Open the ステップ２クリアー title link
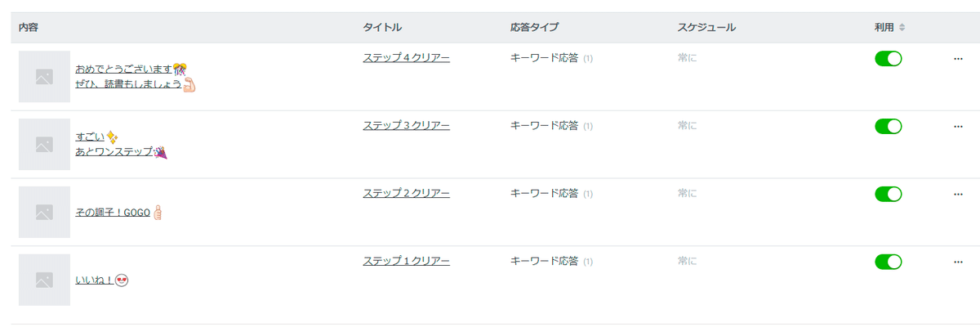This screenshot has height=332, width=980. point(406,194)
